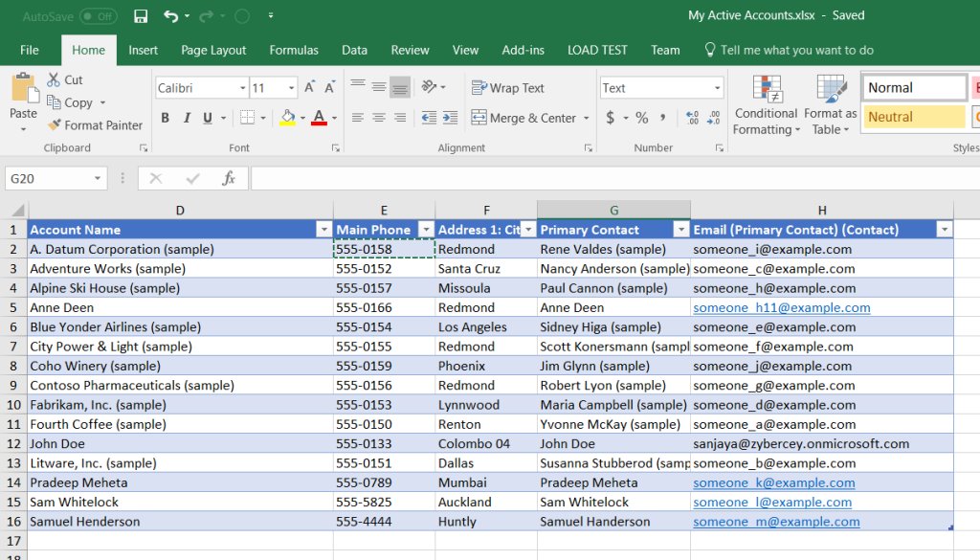Select column G header

click(x=613, y=210)
